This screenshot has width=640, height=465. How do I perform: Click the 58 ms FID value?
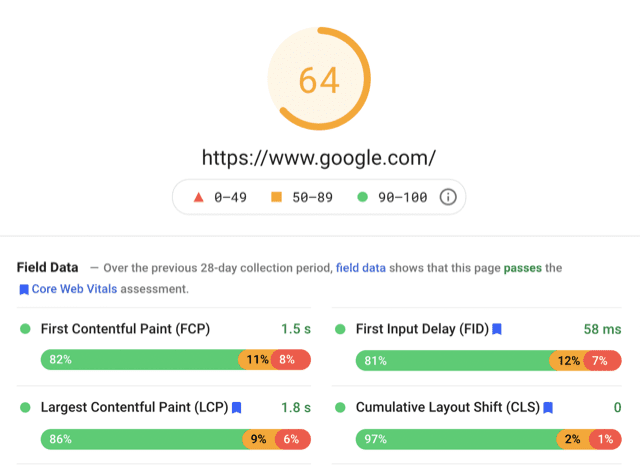[601, 329]
